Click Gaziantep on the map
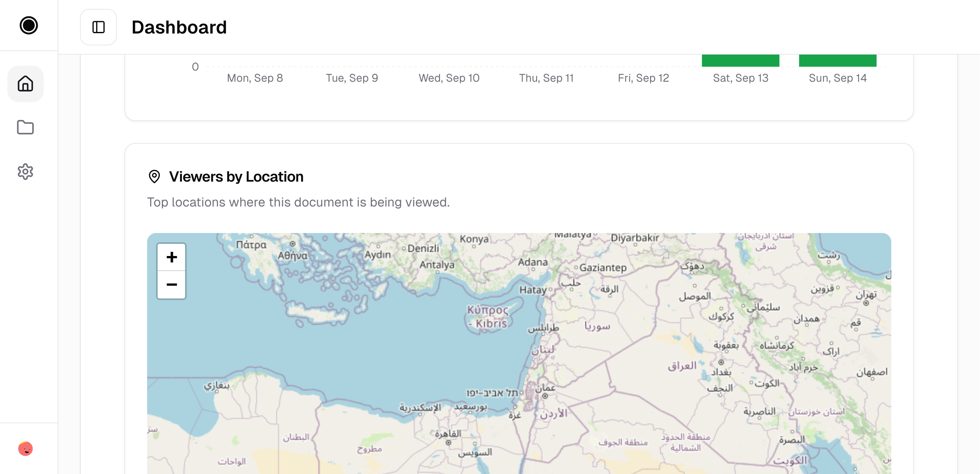Screen dimensions: 980x474 602,268
